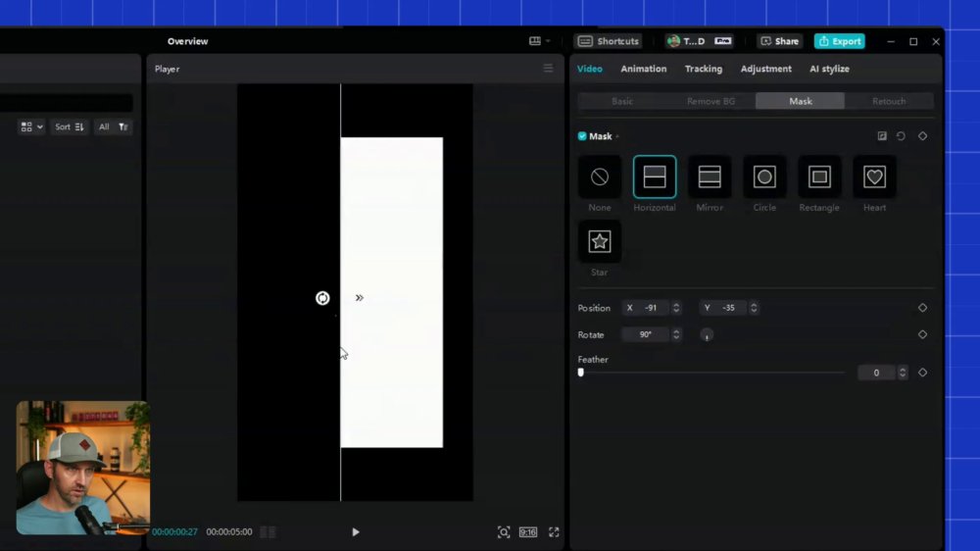Click the All filter button
Image resolution: width=980 pixels, height=551 pixels.
pyautogui.click(x=104, y=126)
